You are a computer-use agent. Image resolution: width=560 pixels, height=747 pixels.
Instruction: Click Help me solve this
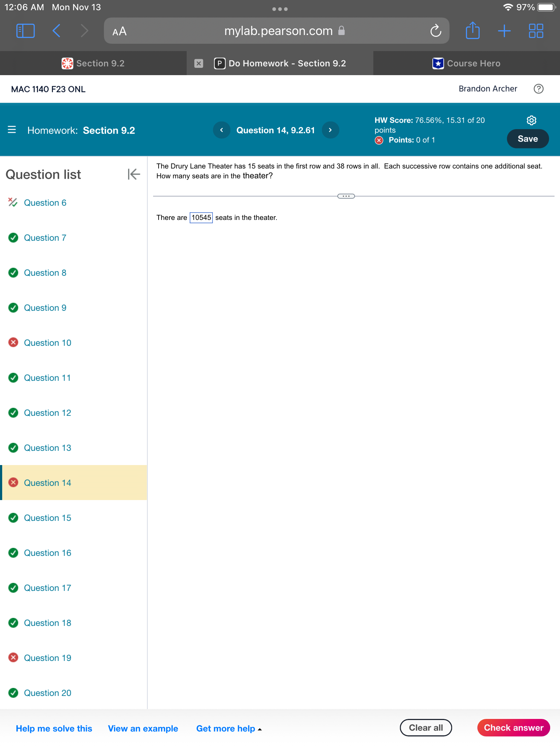(x=54, y=728)
